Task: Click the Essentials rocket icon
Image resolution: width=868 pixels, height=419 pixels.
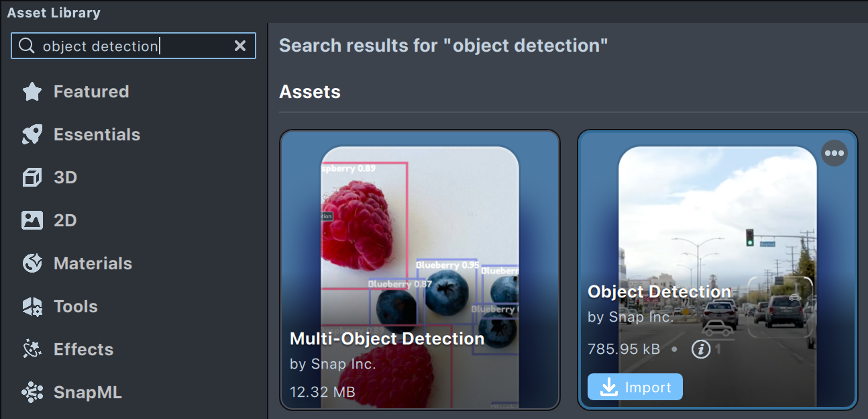Action: click(32, 135)
